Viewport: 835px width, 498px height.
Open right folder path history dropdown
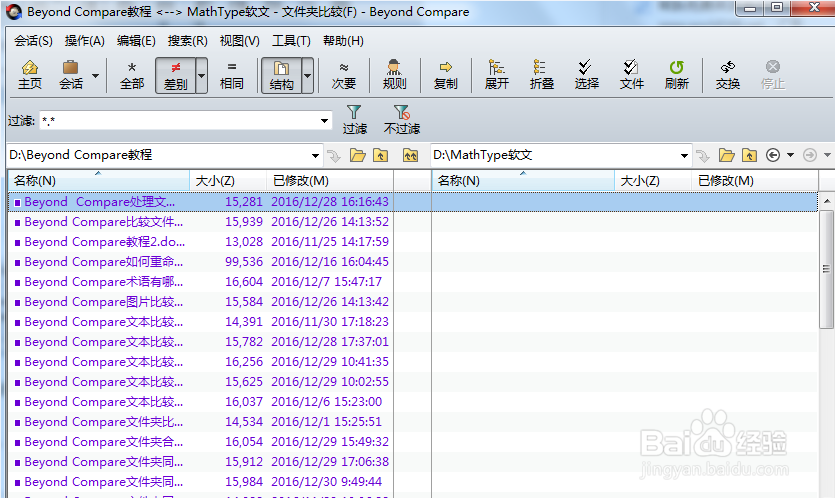684,156
